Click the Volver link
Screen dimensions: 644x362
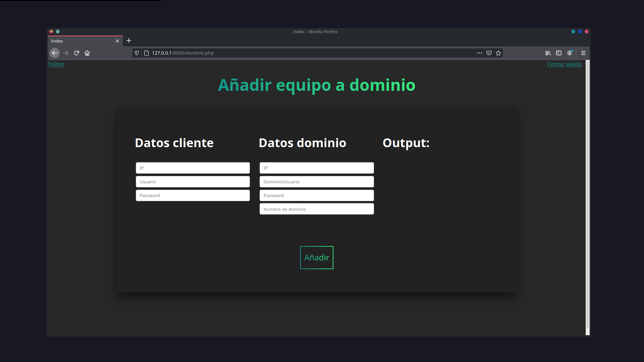pyautogui.click(x=56, y=64)
